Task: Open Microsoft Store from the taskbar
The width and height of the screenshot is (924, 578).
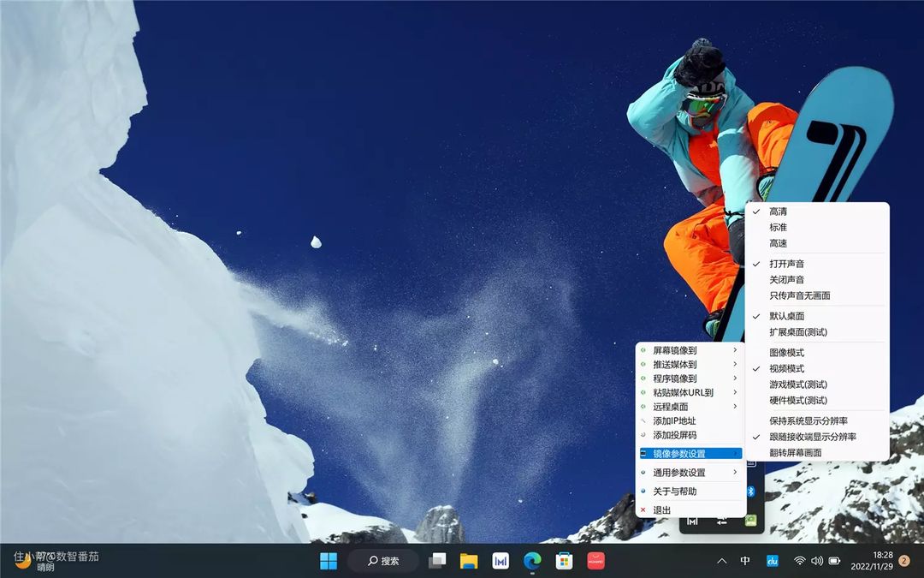Action: pyautogui.click(x=564, y=561)
